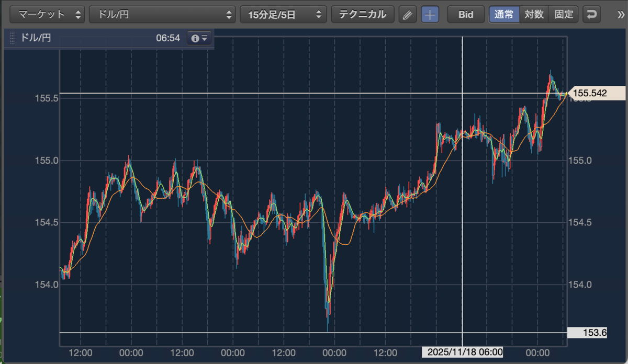
Task: Click the ドル/円 panel title text
Action: click(x=36, y=38)
